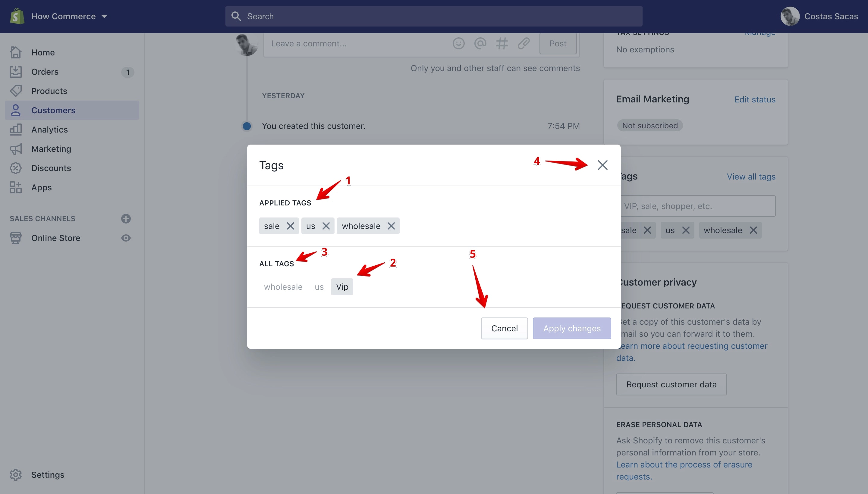Click the Shopify logo icon
Screen dimensions: 868x494
coord(17,16)
